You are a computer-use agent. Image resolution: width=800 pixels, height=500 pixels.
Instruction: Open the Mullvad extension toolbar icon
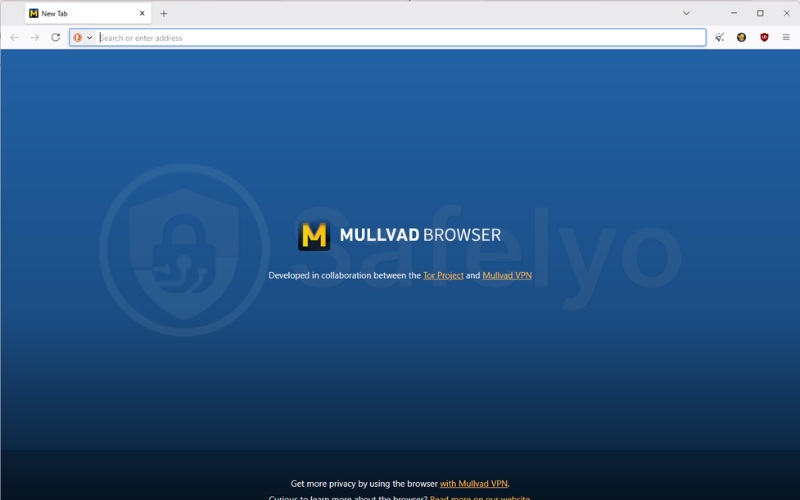pos(741,37)
